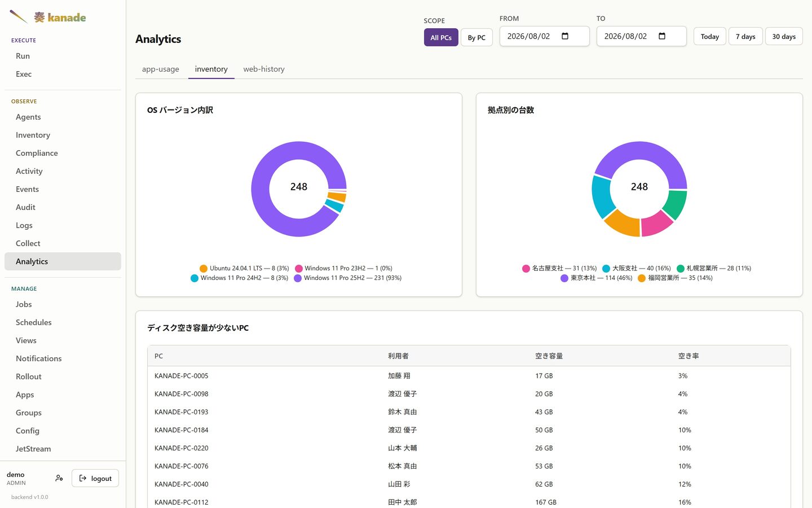The image size is (812, 508).
Task: Choose the 30 days range button
Action: (784, 36)
